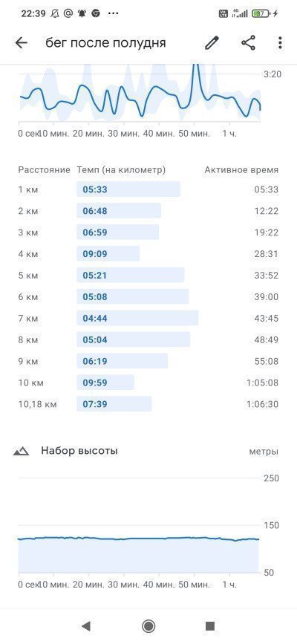Tap the 04:44 pace bar for 7 км
Image resolution: width=297 pixels, height=644 pixels.
click(x=137, y=319)
